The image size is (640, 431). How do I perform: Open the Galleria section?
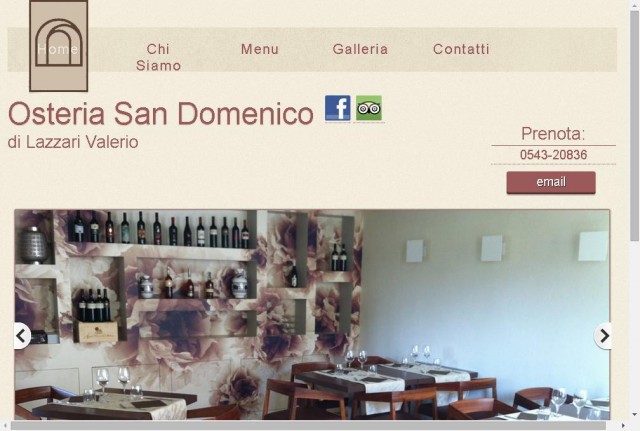pyautogui.click(x=360, y=49)
